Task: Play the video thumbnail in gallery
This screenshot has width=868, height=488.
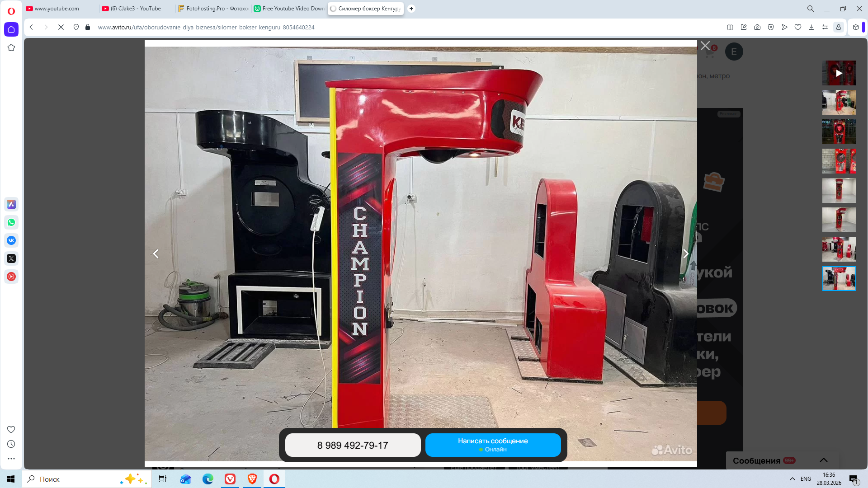Action: [839, 73]
